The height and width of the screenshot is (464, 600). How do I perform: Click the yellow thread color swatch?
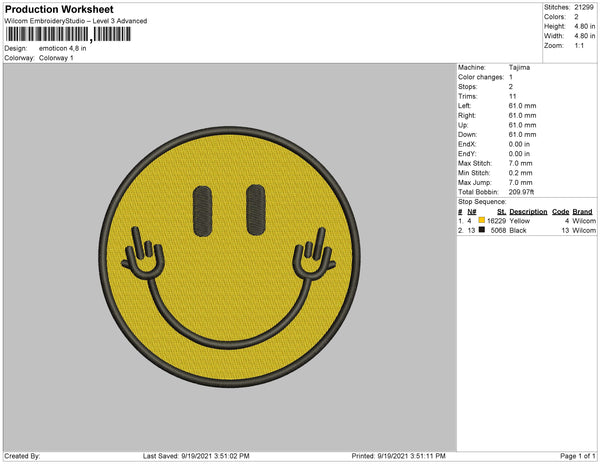click(x=481, y=220)
